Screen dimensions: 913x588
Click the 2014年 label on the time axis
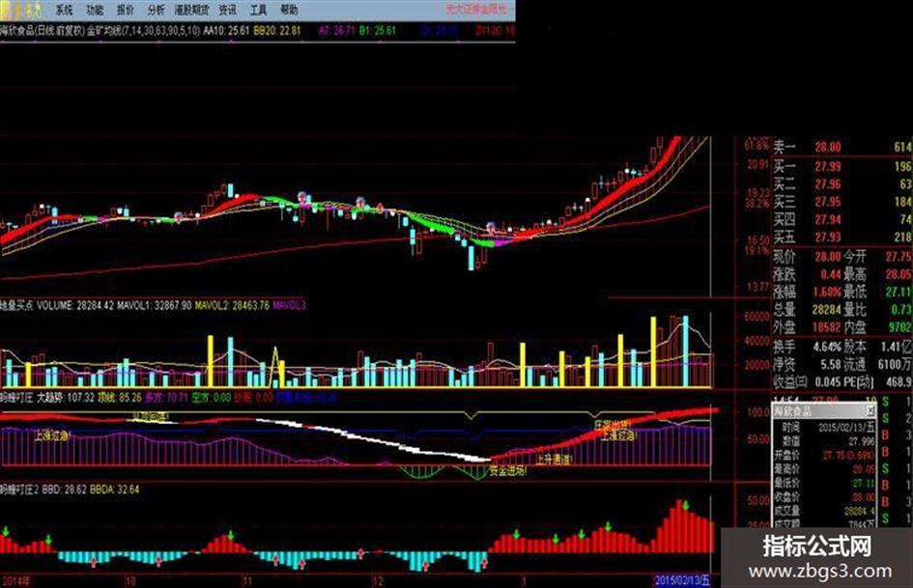pos(16,580)
